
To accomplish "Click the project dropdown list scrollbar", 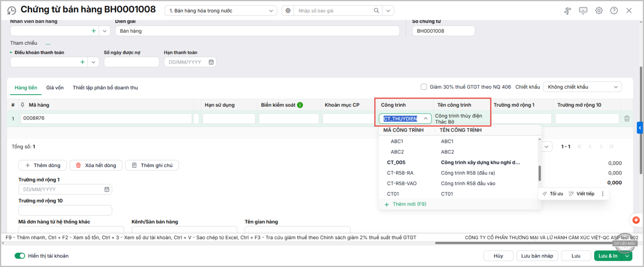I will [x=539, y=173].
